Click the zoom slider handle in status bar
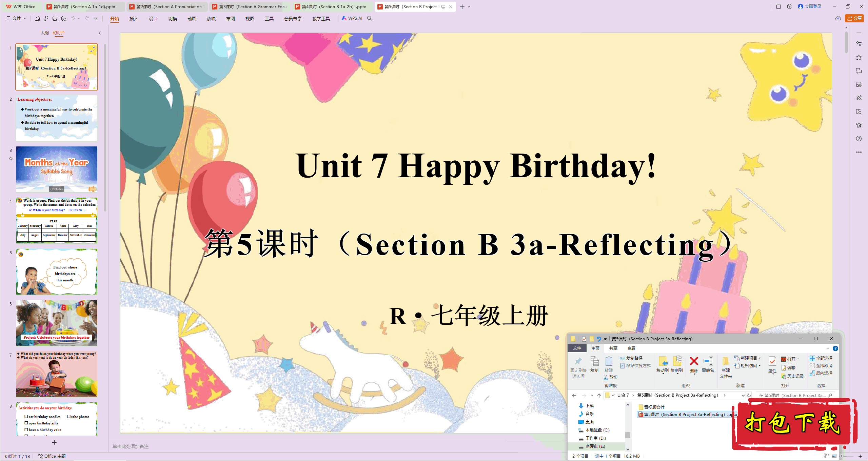Screen dimensions: 868x461 [842, 456]
